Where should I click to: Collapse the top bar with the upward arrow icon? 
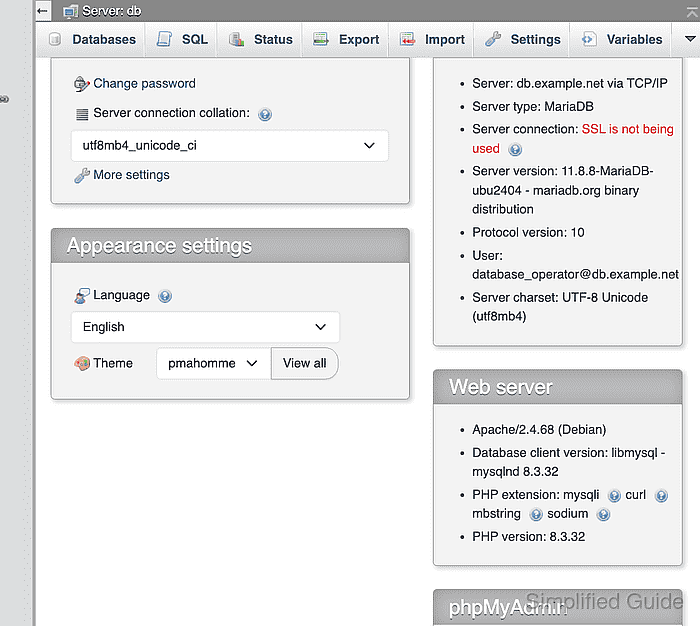[692, 12]
